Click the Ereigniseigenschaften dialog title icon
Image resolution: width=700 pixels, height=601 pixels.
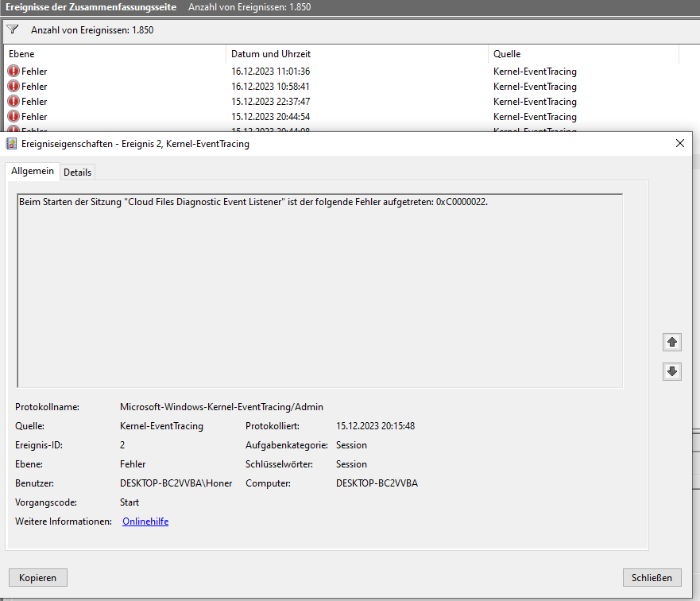pyautogui.click(x=11, y=144)
